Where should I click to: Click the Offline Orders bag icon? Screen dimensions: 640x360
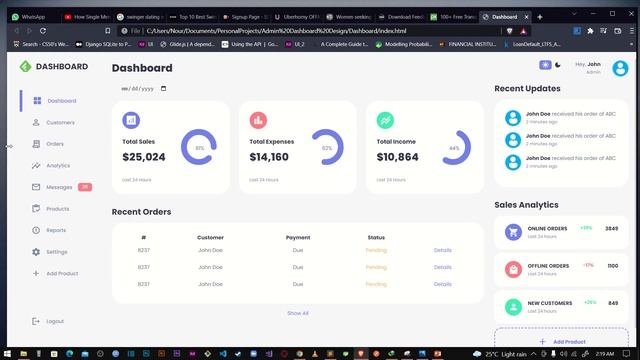[513, 269]
